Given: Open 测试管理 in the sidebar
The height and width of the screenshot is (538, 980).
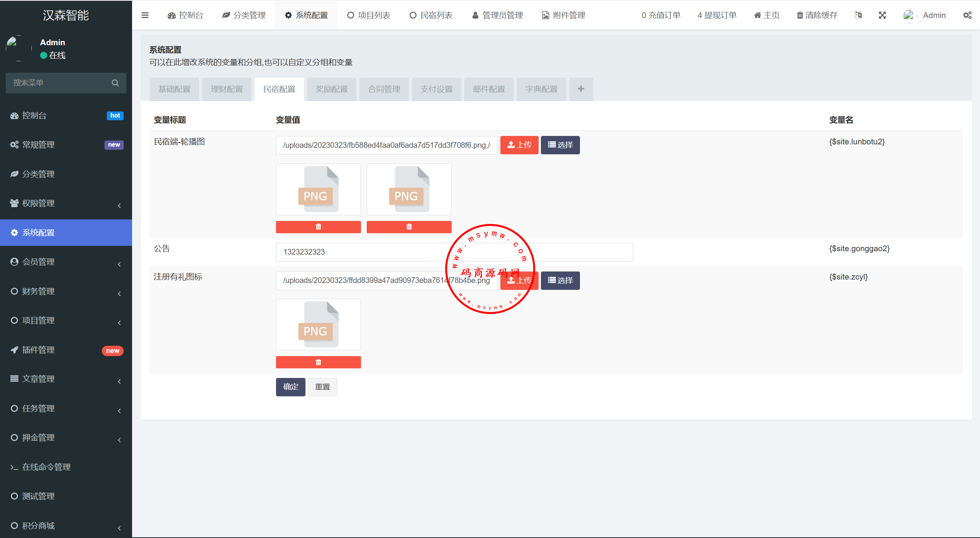Looking at the screenshot, I should click(x=66, y=496).
